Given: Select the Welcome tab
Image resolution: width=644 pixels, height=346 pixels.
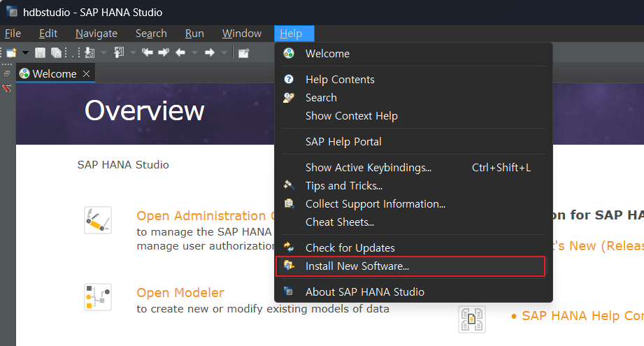Looking at the screenshot, I should [56, 73].
